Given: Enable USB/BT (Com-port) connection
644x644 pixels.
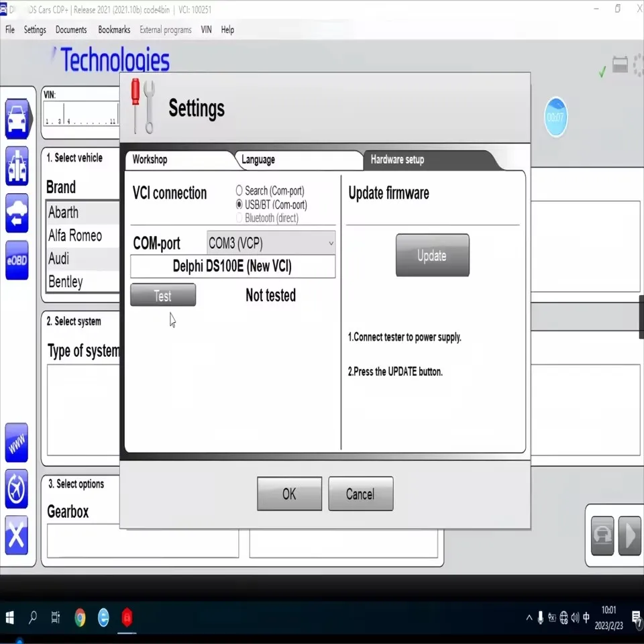Looking at the screenshot, I should [x=239, y=205].
